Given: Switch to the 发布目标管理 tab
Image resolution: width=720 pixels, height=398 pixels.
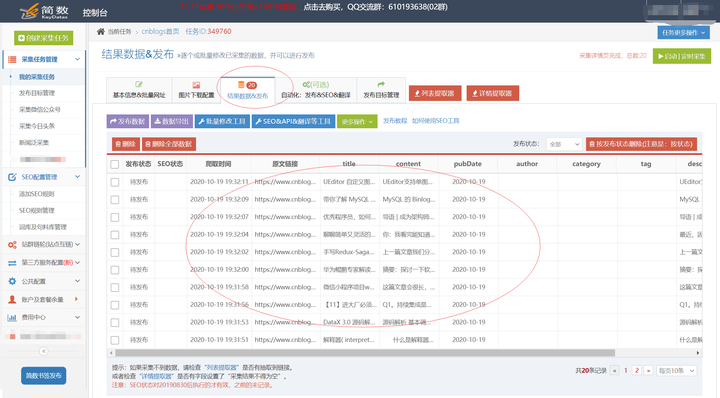Looking at the screenshot, I should [x=381, y=90].
